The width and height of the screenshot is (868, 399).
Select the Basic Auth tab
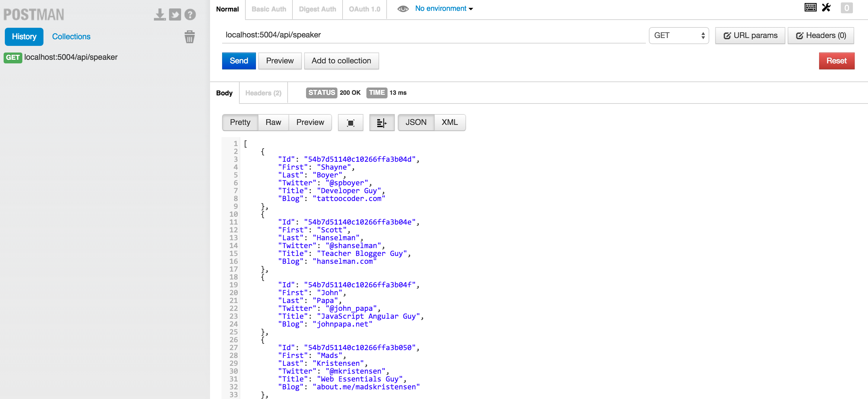[x=269, y=9]
